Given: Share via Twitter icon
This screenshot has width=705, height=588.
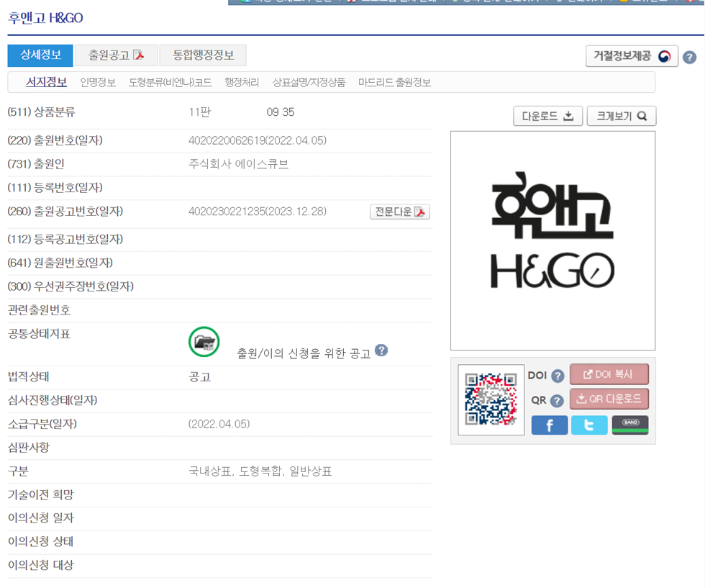Looking at the screenshot, I should click(589, 425).
